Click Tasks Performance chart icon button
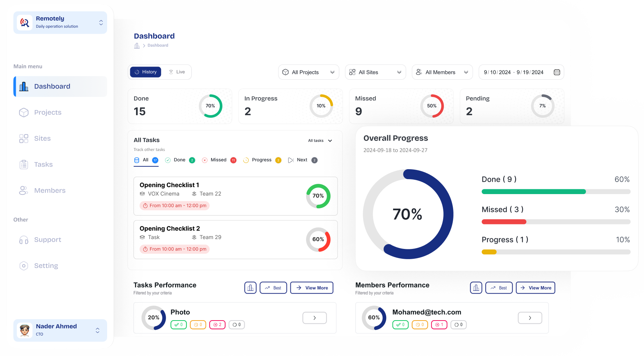This screenshot has width=644, height=356. pos(251,288)
